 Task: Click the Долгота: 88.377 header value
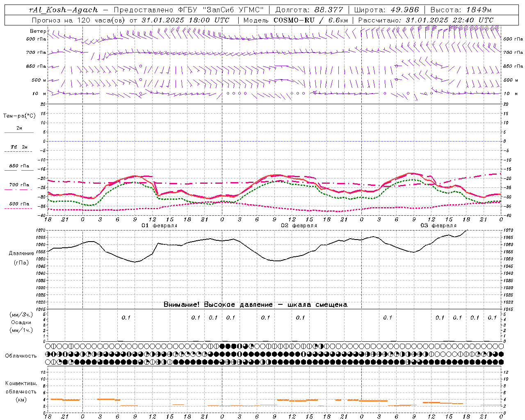tap(309, 10)
